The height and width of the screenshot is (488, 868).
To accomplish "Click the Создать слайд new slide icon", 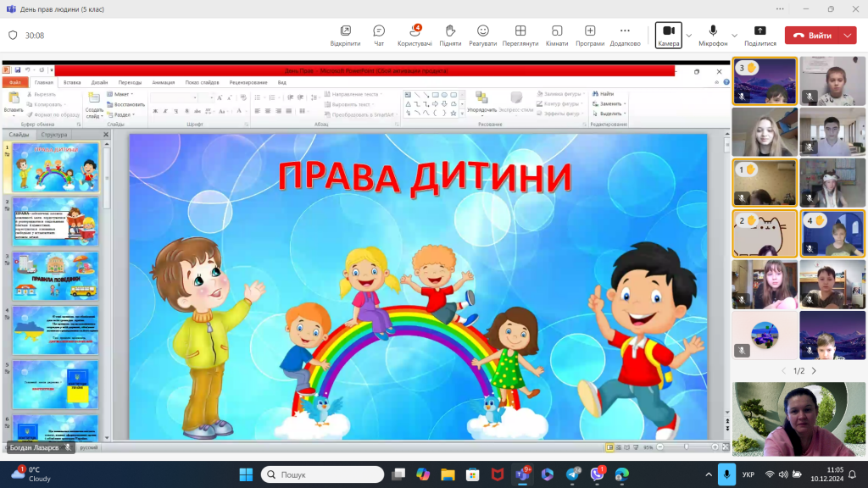I will coord(96,97).
